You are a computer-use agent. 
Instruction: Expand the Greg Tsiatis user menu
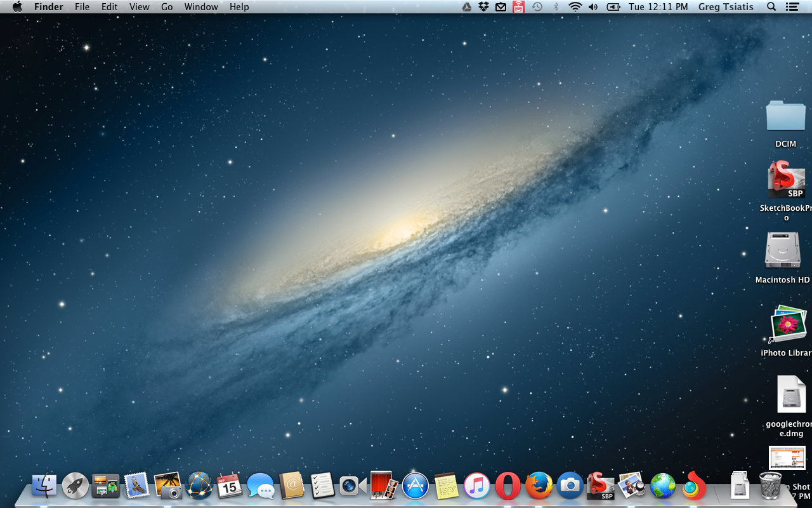click(726, 7)
